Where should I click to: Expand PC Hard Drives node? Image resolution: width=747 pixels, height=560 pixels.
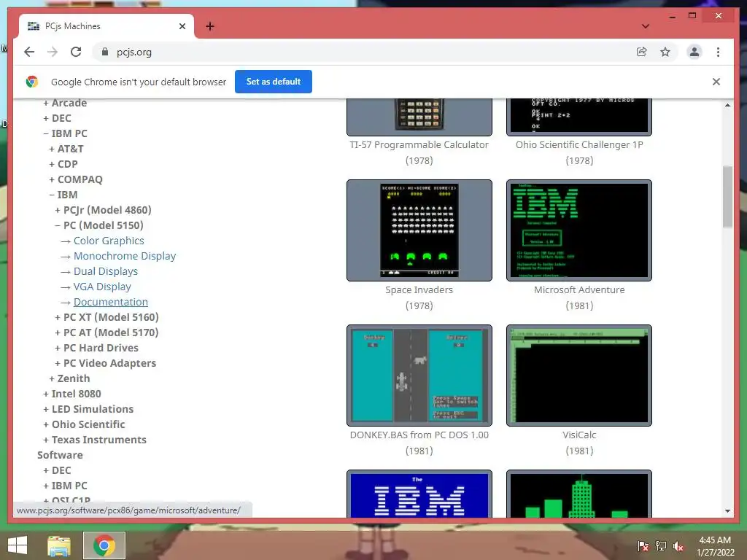click(97, 348)
